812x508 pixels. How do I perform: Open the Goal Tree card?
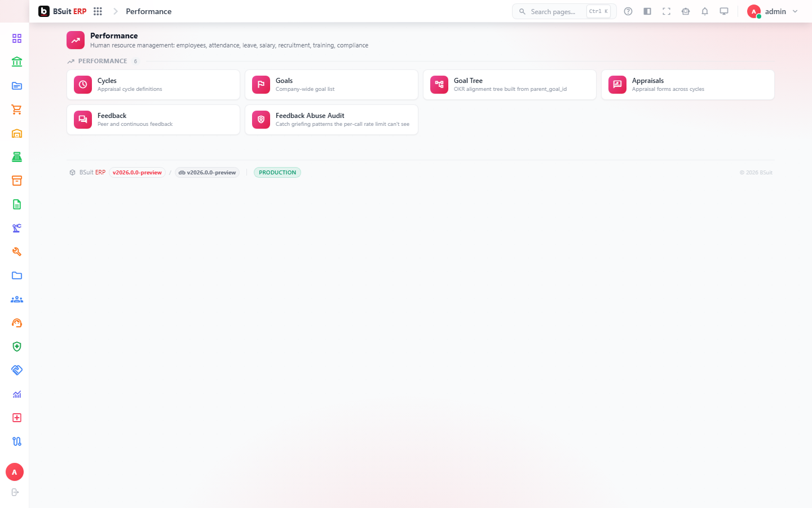pos(510,85)
